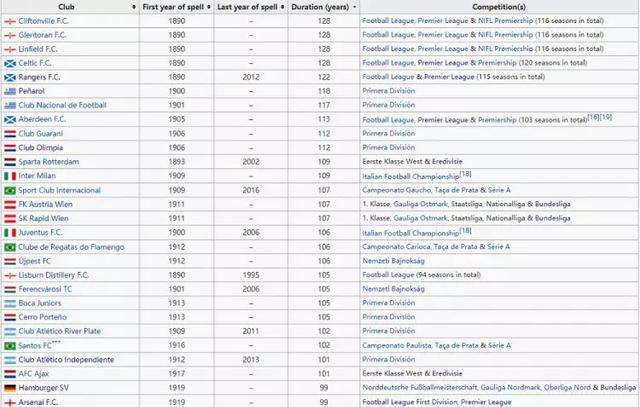Open footnote [18] in Juventus F.C. row
The width and height of the screenshot is (640, 407).
point(465,231)
